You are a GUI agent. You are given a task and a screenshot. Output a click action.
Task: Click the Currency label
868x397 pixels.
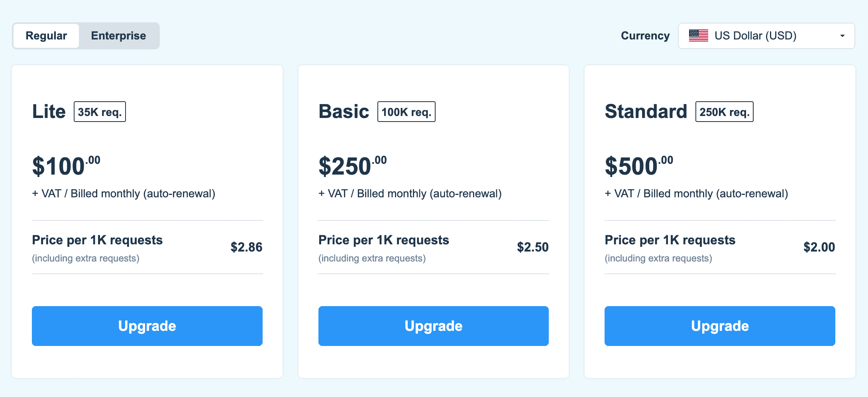coord(645,36)
